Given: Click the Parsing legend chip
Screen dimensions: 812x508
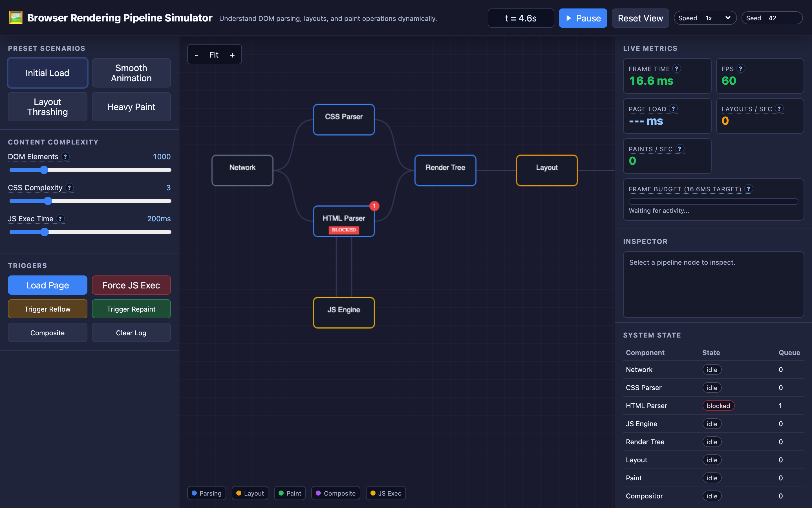Looking at the screenshot, I should pos(207,493).
